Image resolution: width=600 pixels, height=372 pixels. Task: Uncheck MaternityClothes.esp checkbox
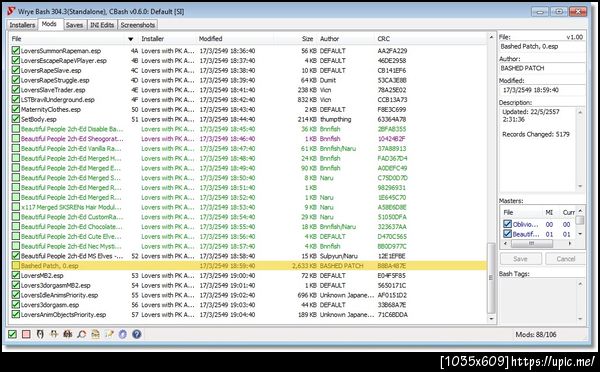coord(16,109)
